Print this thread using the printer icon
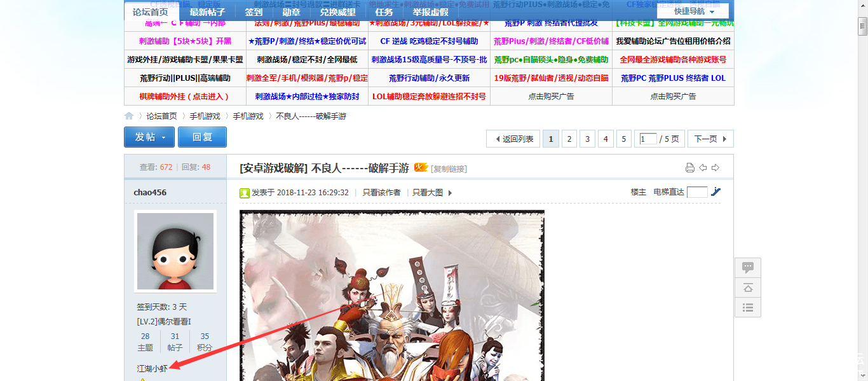 [690, 168]
